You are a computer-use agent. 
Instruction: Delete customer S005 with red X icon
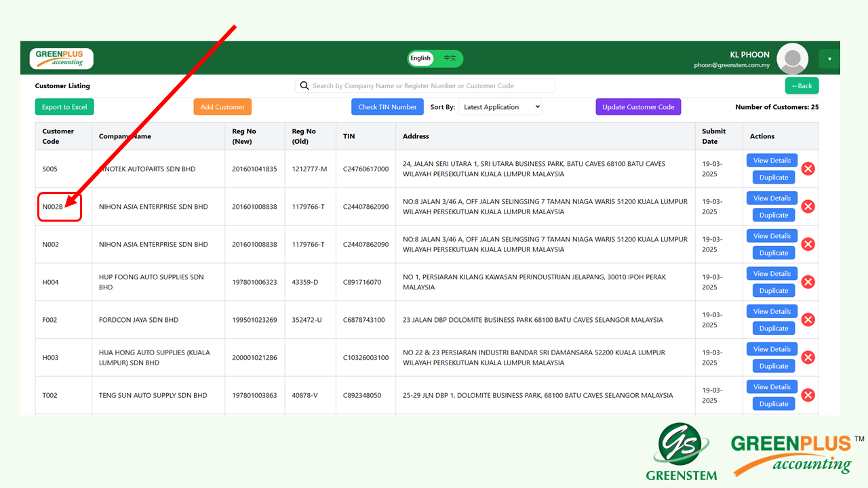(x=808, y=169)
